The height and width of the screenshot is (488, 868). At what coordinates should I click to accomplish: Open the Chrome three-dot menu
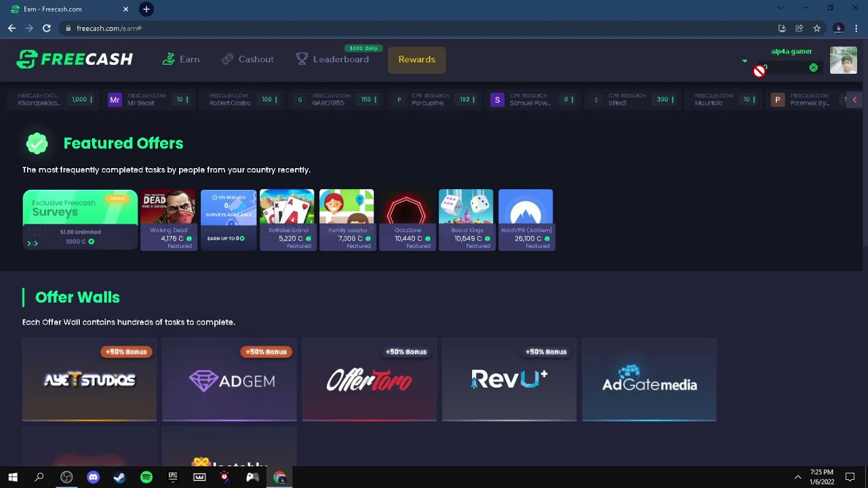pyautogui.click(x=856, y=28)
